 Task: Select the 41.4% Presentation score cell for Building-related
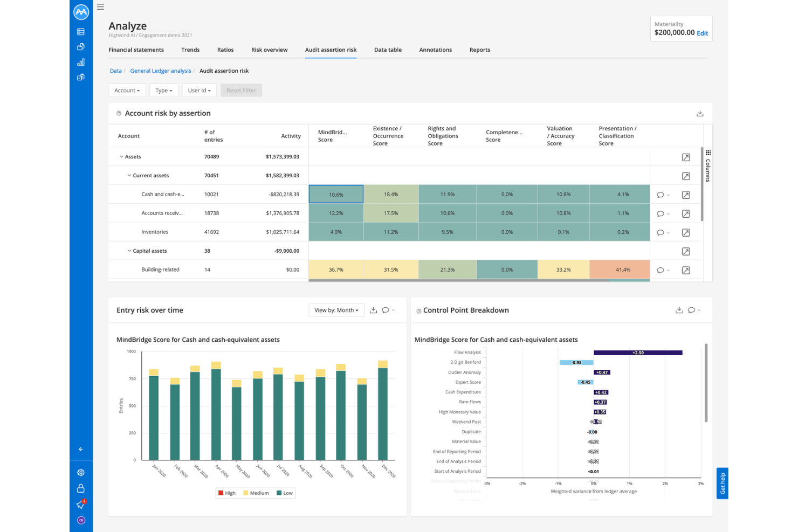pos(620,270)
